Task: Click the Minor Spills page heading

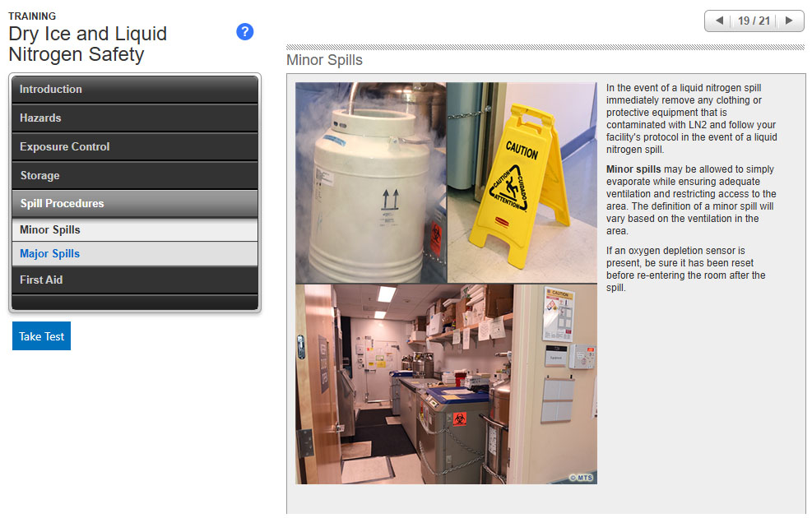Action: point(324,60)
